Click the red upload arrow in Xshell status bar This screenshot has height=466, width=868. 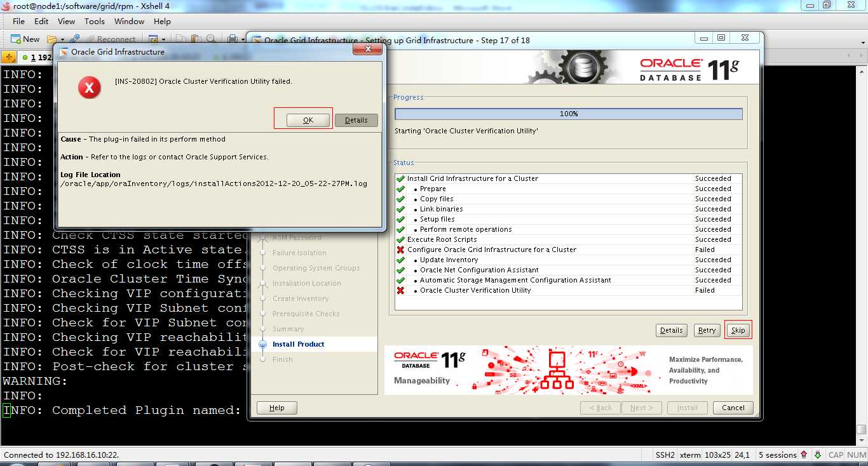804,455
